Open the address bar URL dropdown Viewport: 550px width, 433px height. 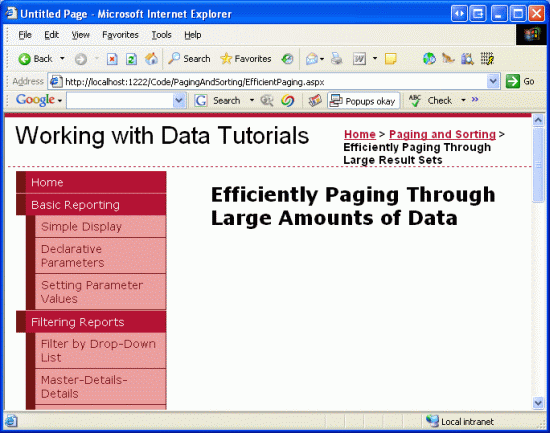[493, 81]
